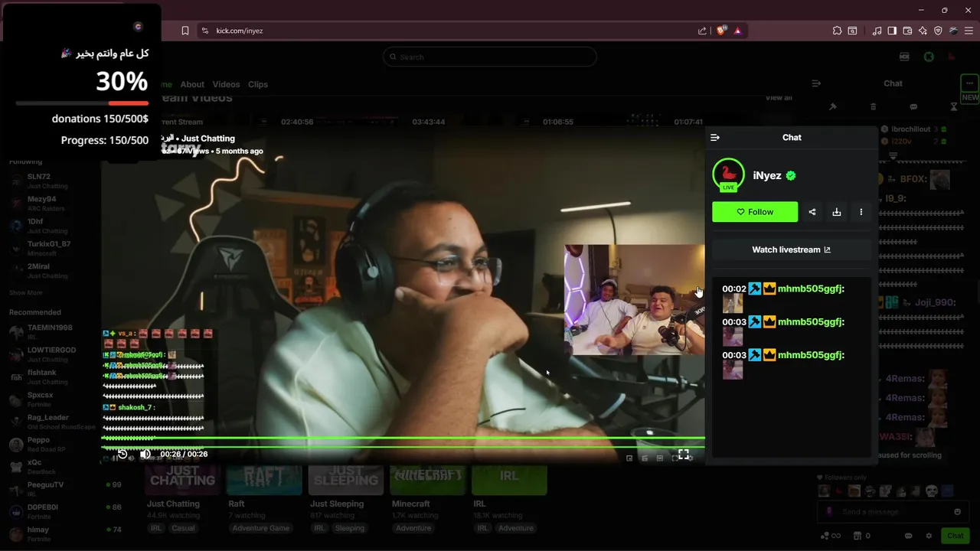Viewport: 980px width, 551px height.
Task: Open Brave Shields lion icon
Action: tap(721, 31)
